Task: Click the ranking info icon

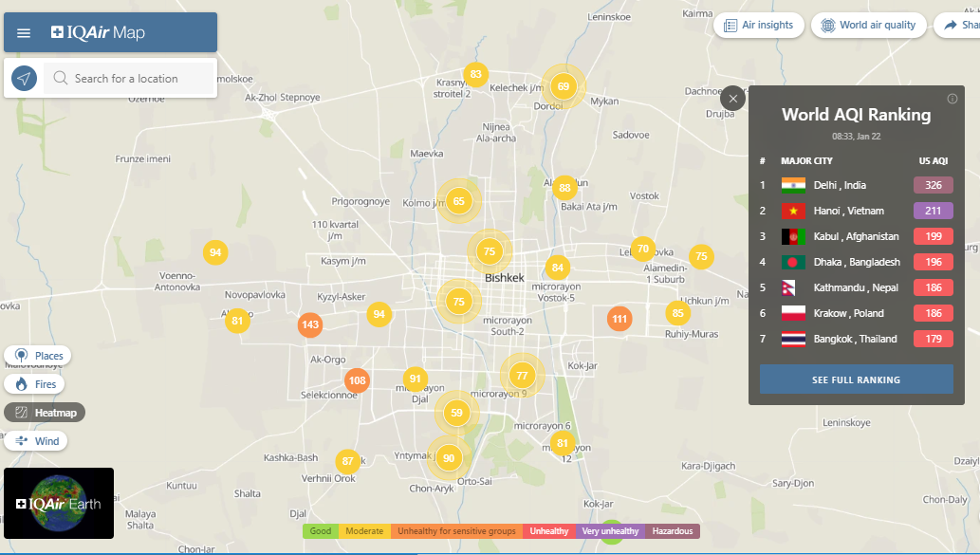Action: pyautogui.click(x=952, y=99)
